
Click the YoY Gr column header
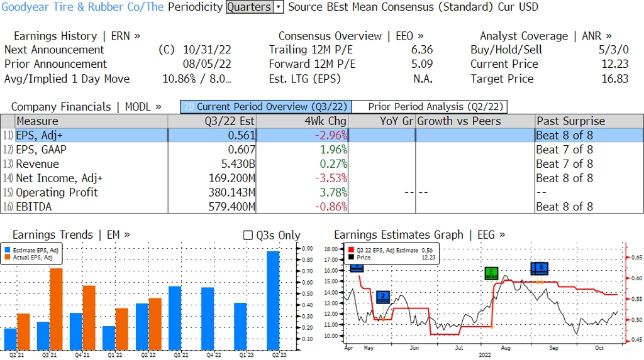point(382,121)
